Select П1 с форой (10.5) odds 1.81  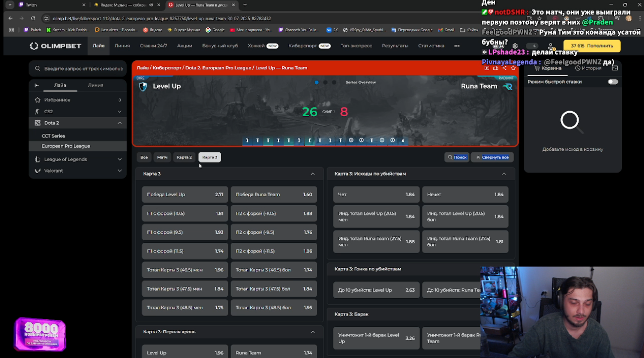point(185,214)
